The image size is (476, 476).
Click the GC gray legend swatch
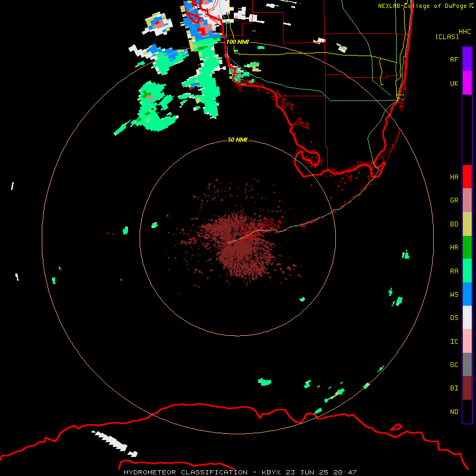[x=467, y=364]
